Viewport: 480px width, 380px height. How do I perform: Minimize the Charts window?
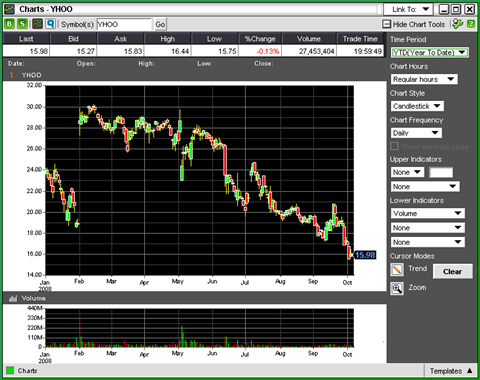click(x=444, y=9)
